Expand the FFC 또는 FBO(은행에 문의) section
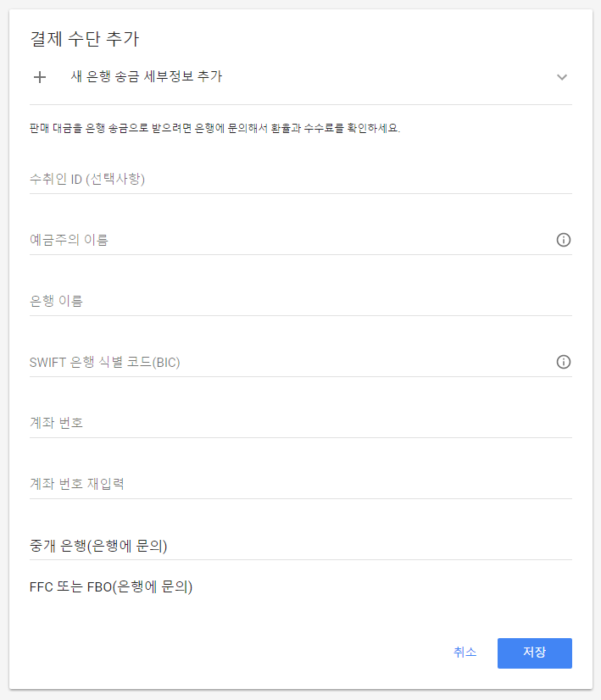Viewport: 601px width, 700px height. (300, 586)
